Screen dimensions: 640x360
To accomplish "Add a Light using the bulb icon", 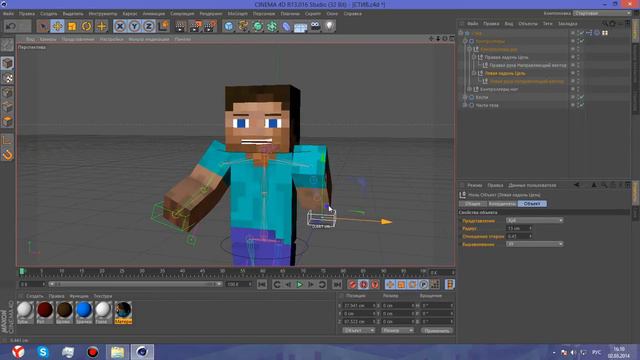I will point(329,27).
